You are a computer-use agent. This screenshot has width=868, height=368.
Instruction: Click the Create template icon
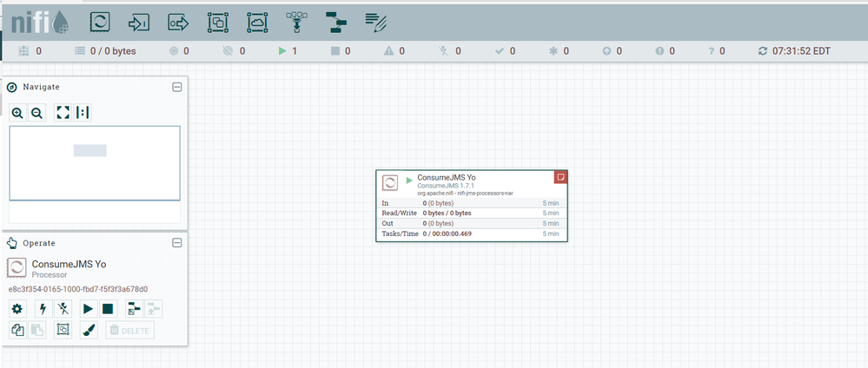pos(134,309)
